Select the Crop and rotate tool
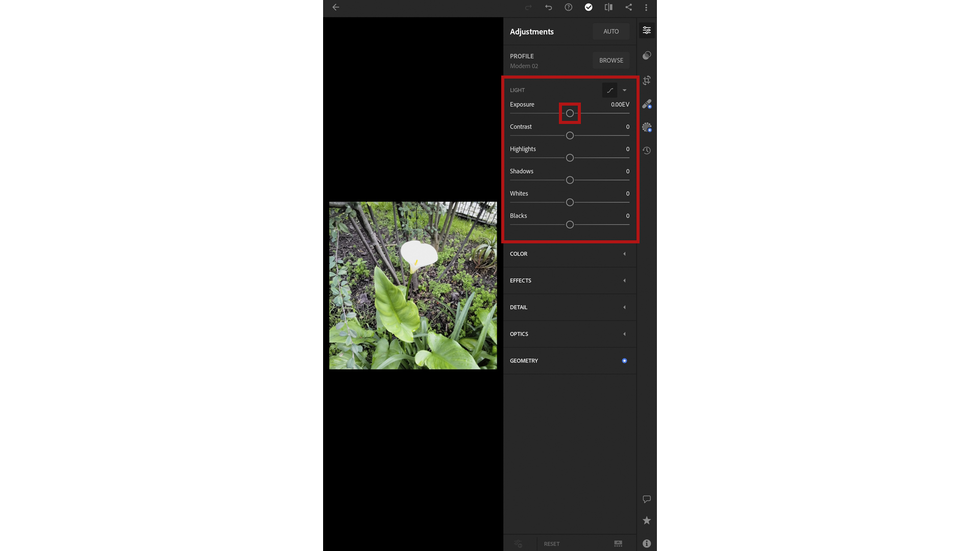Viewport: 980px width, 551px height. point(647,80)
